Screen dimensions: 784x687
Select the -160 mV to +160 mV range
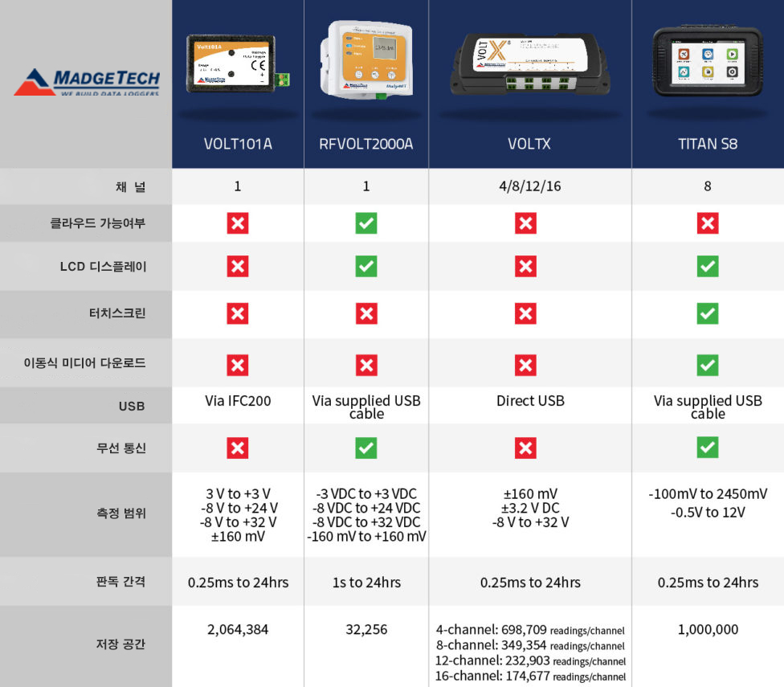[366, 537]
